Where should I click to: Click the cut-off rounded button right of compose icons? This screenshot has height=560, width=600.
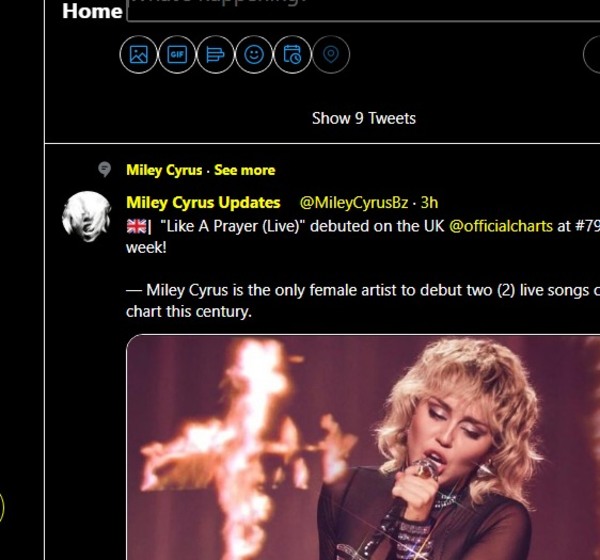pos(591,55)
